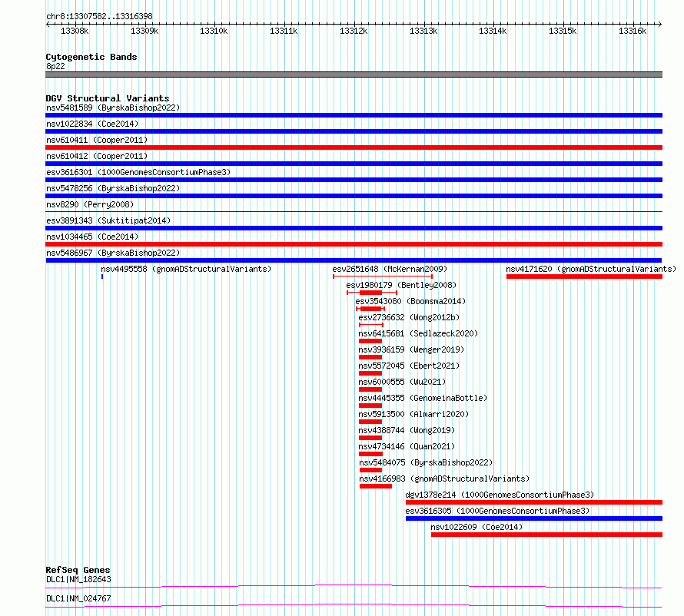
Task: Click the 13308k ruler position
Action: click(x=75, y=31)
